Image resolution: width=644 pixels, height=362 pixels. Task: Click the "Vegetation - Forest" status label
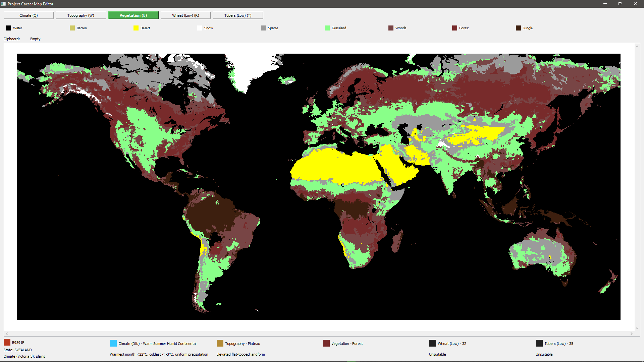coord(347,344)
